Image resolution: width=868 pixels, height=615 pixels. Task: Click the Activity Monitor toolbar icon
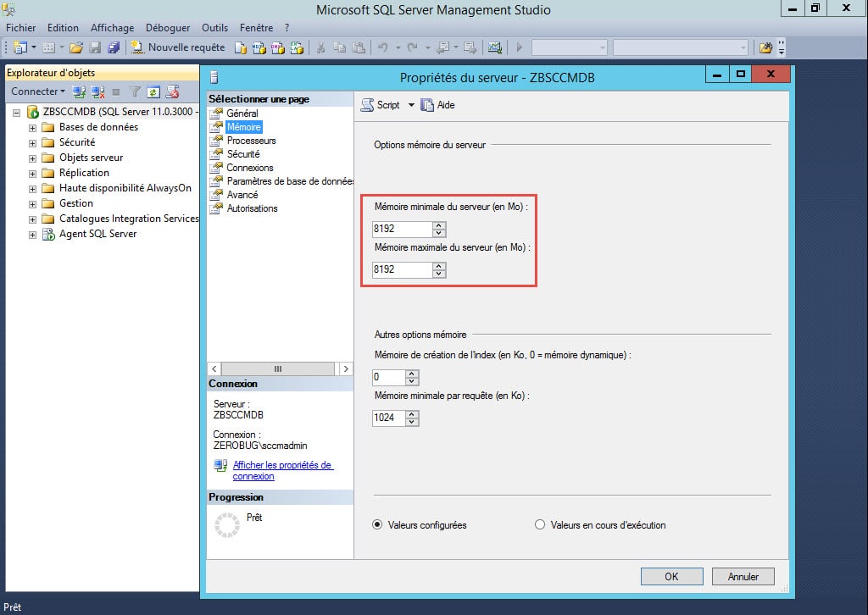pyautogui.click(x=495, y=47)
